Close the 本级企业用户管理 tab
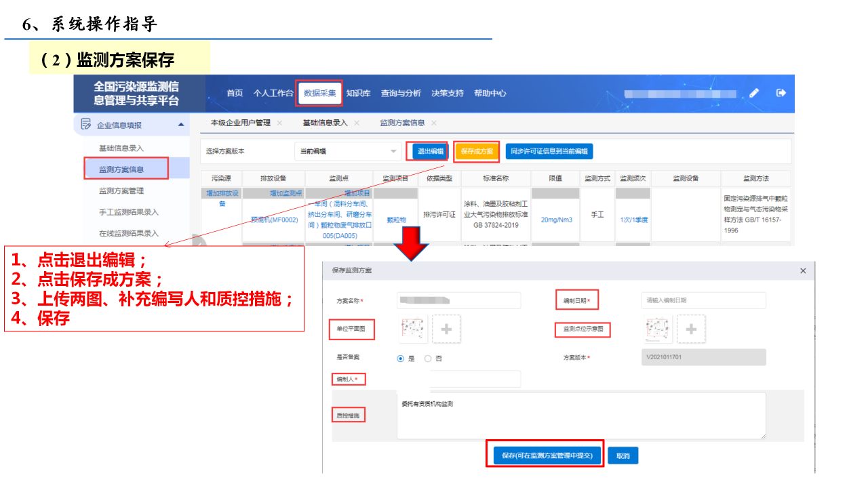The width and height of the screenshot is (868, 488). (x=279, y=123)
